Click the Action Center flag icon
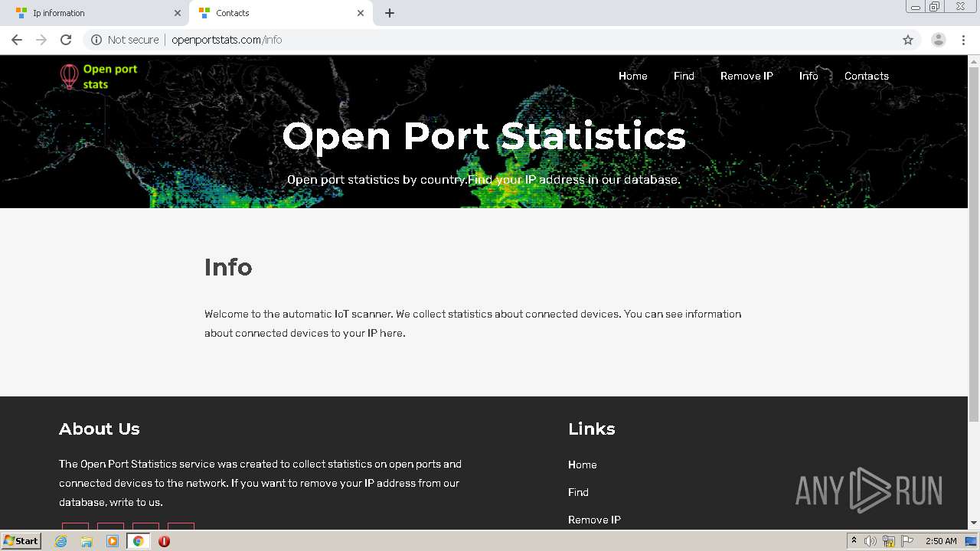The image size is (980, 551). tap(907, 541)
